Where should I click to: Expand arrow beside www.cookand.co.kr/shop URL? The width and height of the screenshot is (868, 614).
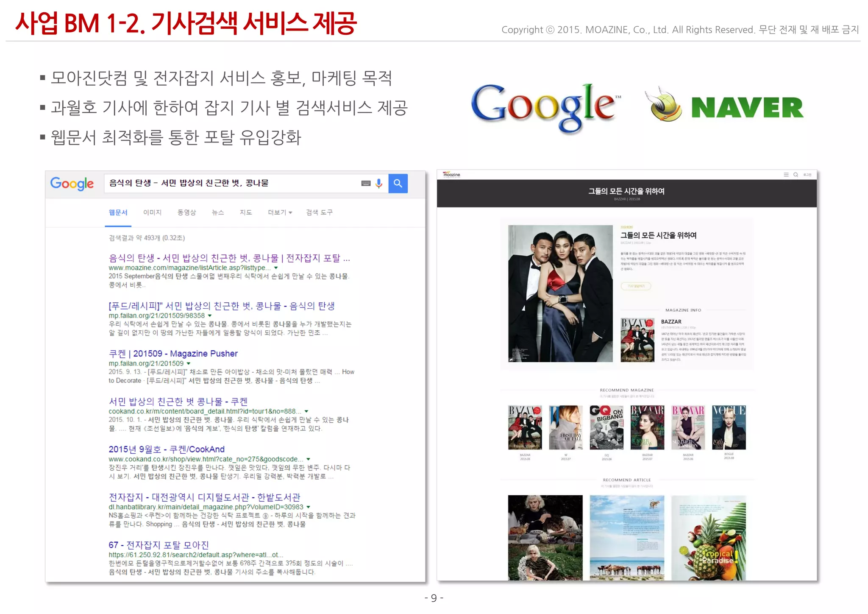point(309,459)
